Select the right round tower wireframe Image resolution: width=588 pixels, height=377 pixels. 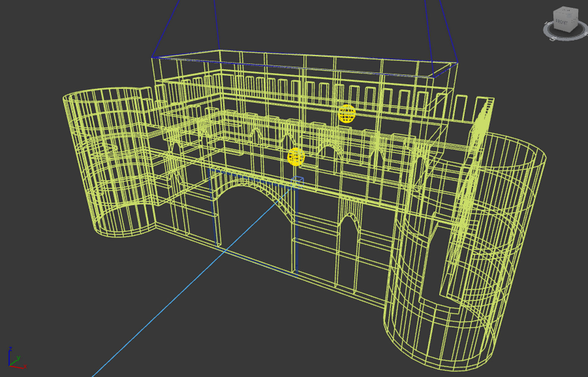[x=465, y=251]
